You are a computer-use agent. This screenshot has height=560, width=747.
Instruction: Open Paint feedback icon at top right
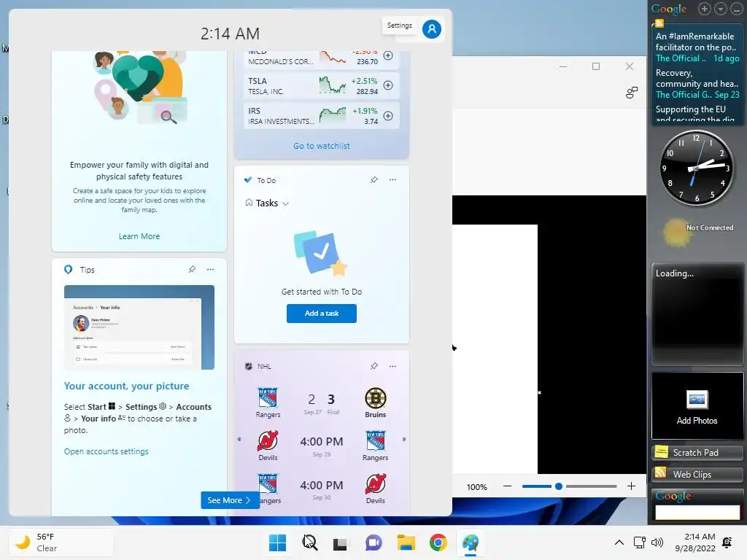pos(631,93)
